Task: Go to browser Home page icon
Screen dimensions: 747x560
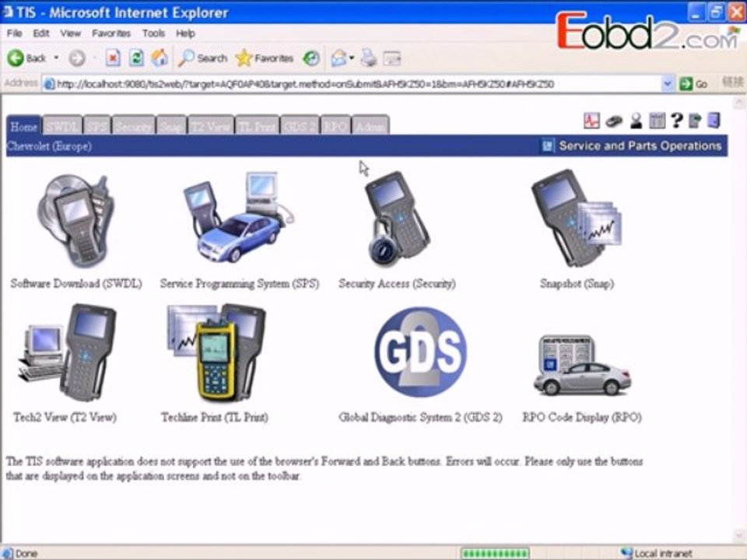Action: [160, 58]
